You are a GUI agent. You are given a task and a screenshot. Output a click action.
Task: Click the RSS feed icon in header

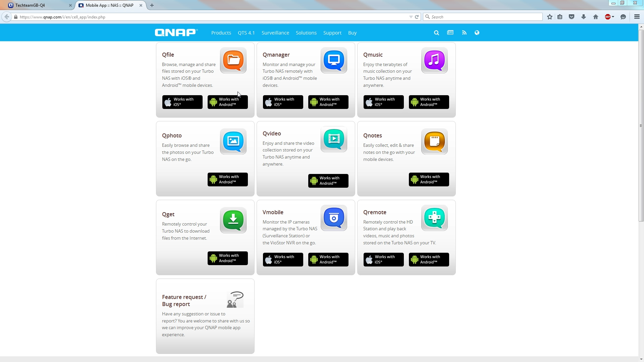pos(464,33)
